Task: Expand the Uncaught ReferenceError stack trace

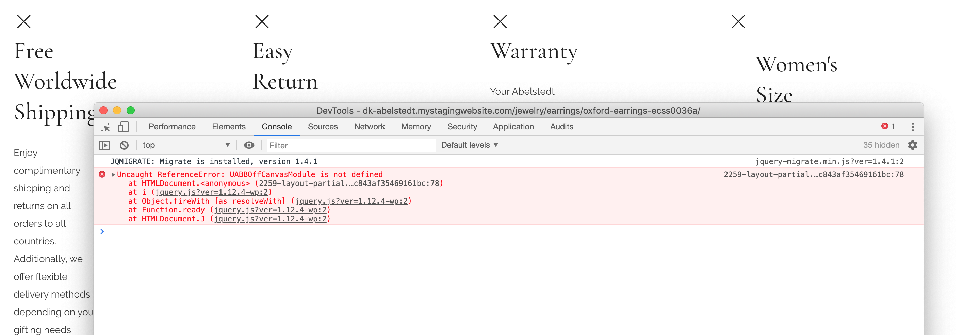Action: pyautogui.click(x=113, y=174)
